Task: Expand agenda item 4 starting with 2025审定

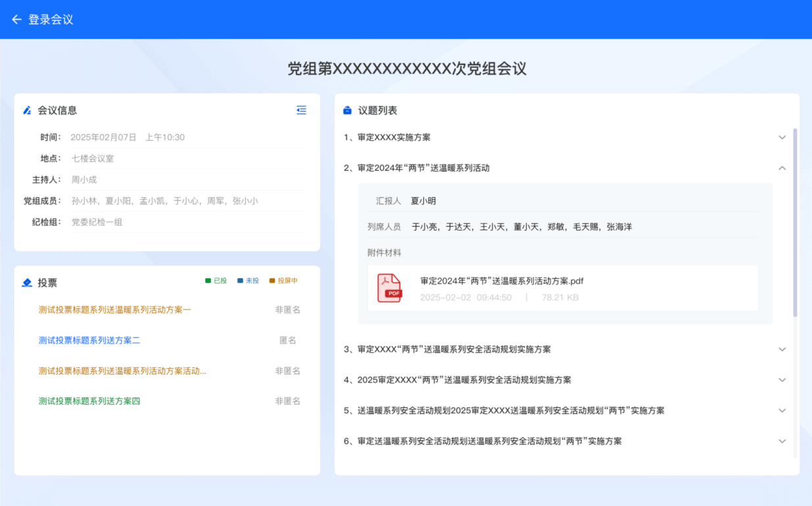Action: coord(782,380)
